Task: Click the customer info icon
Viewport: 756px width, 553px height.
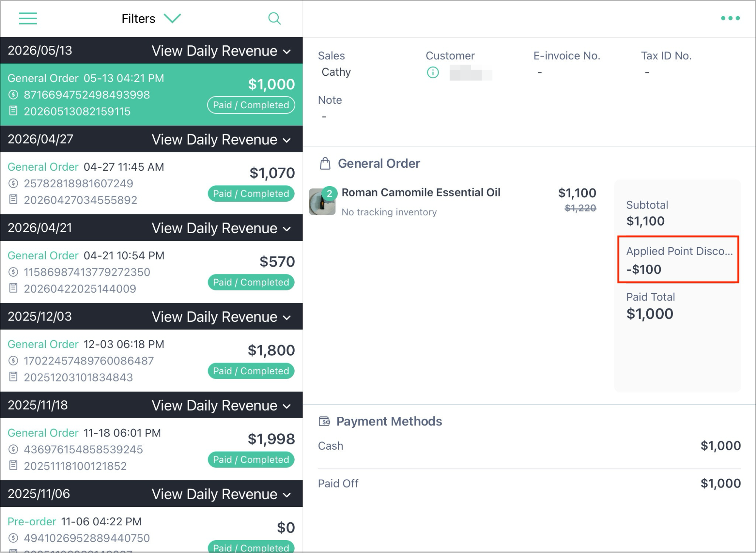Action: [433, 72]
